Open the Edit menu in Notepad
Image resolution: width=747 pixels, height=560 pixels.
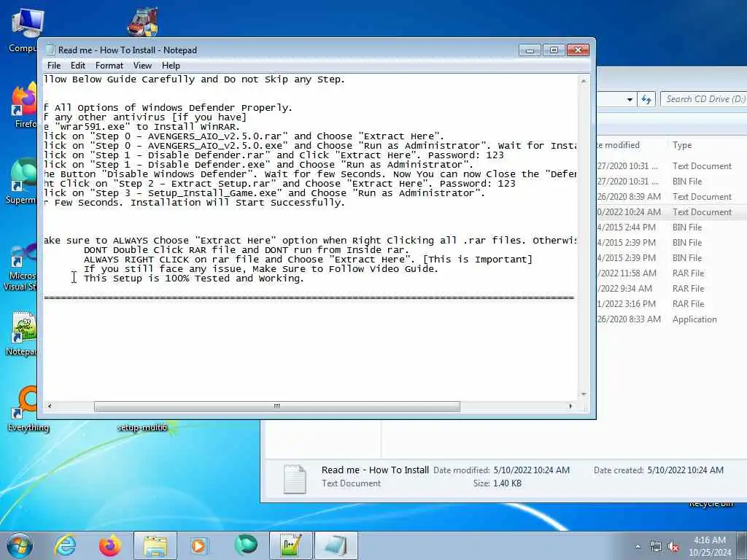click(77, 66)
